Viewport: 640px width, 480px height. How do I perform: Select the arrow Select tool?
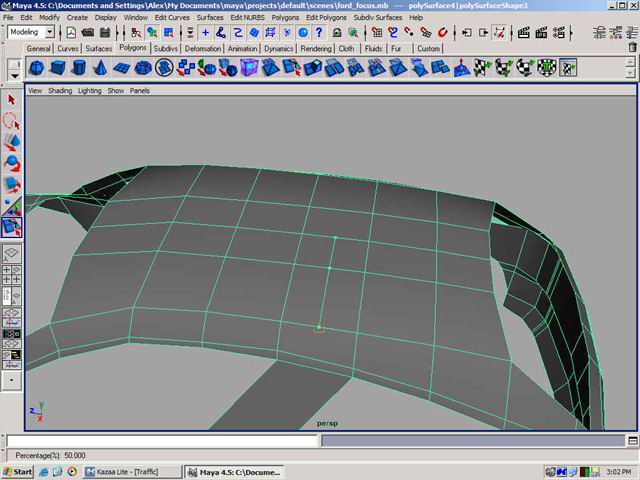coord(12,99)
